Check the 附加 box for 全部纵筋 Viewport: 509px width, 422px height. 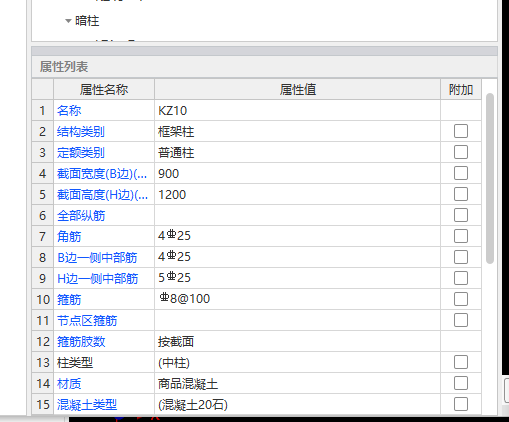[461, 215]
